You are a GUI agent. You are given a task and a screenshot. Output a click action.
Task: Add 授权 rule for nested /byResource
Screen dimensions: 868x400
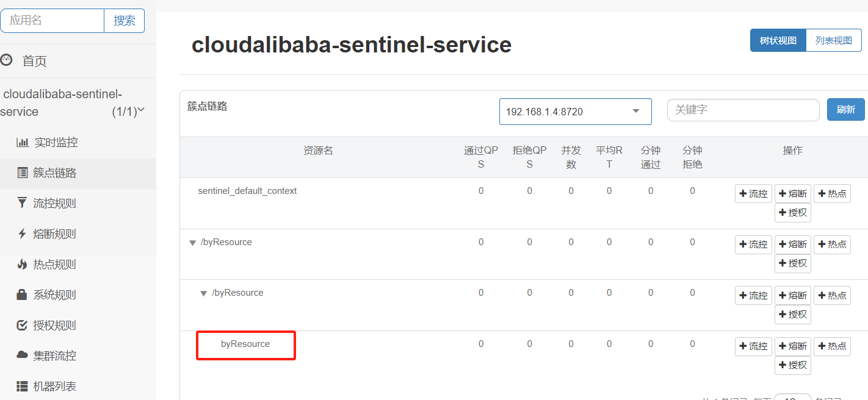click(793, 315)
